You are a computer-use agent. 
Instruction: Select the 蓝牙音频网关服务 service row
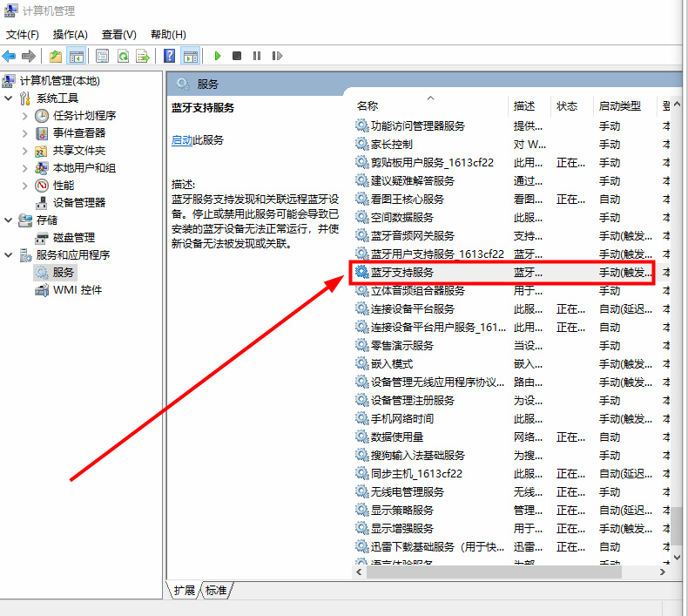pos(412,235)
